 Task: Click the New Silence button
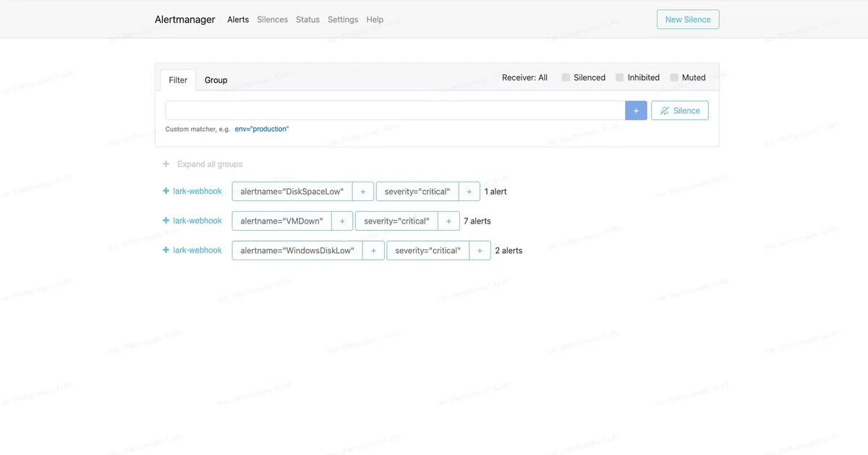[687, 20]
